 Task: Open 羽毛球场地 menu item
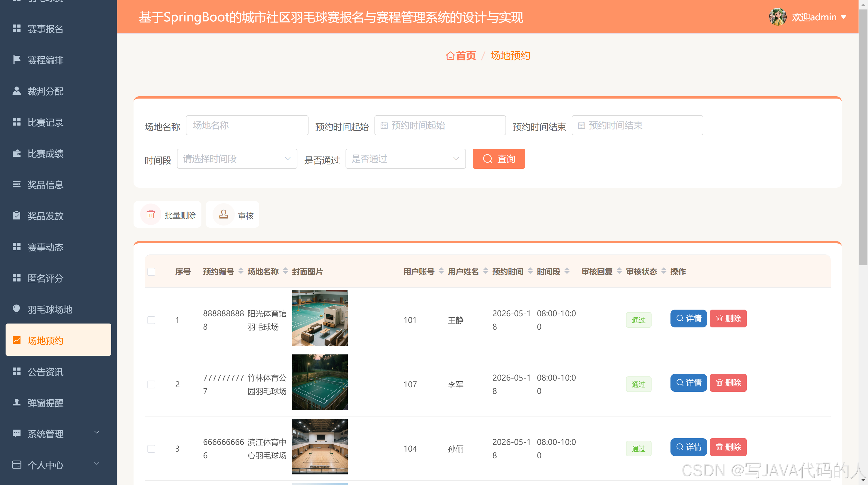coord(58,309)
